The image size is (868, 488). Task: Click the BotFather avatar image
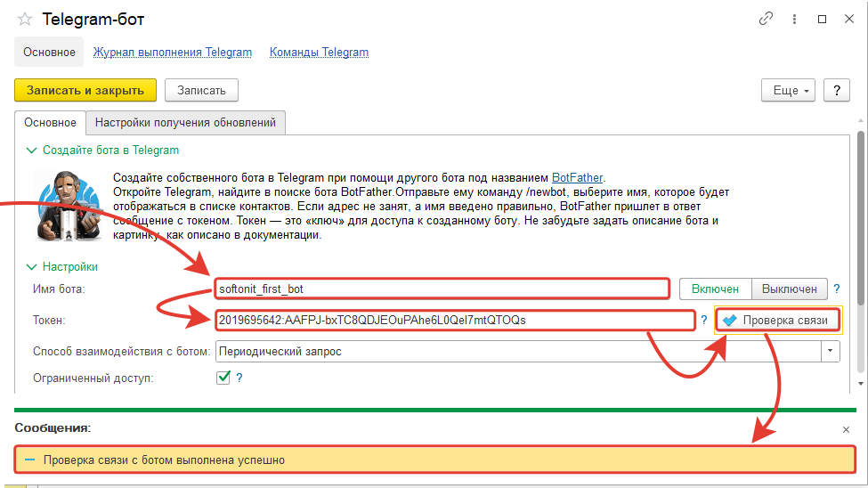66,205
